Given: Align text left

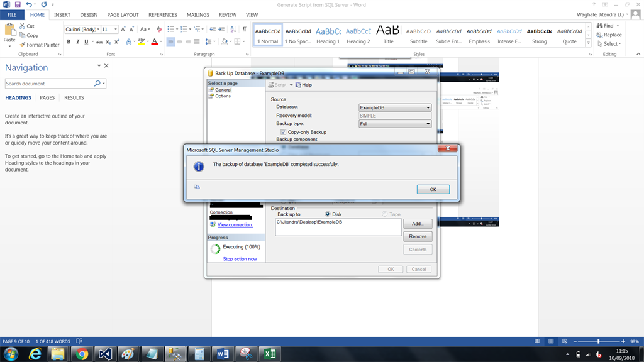Looking at the screenshot, I should click(170, 42).
